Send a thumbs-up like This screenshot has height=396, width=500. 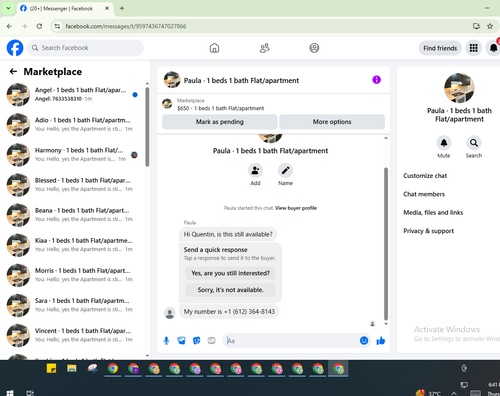click(x=381, y=341)
